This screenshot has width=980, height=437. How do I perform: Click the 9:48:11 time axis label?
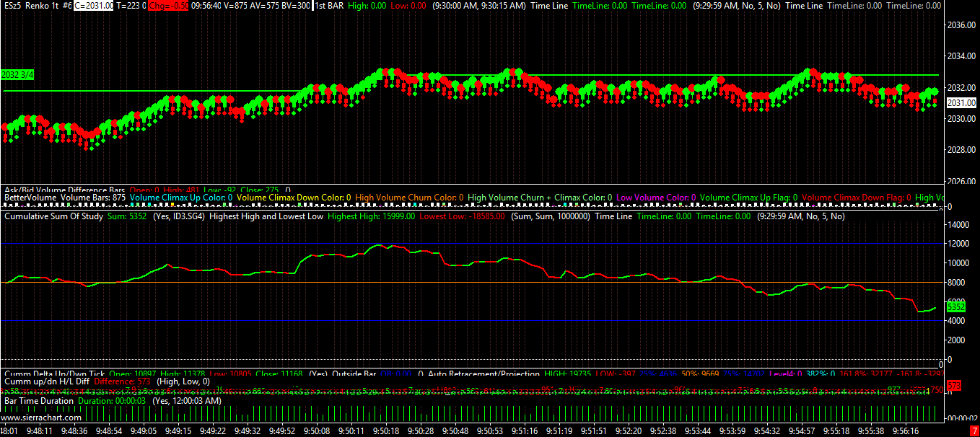(x=38, y=431)
